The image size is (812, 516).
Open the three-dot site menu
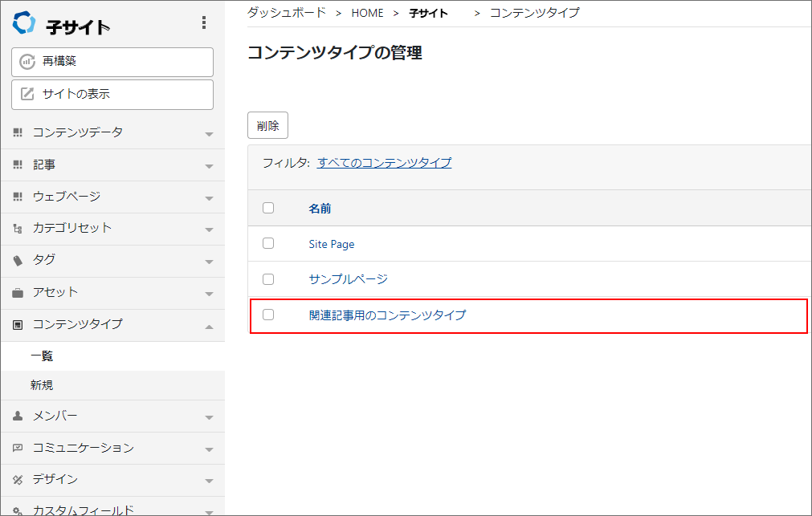(204, 22)
